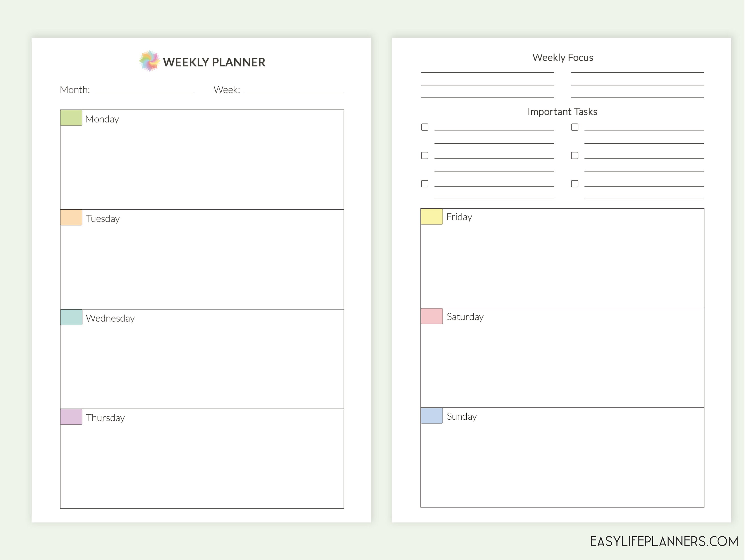Click the Important Tasks heading
This screenshot has height=560, width=747.
click(x=562, y=112)
